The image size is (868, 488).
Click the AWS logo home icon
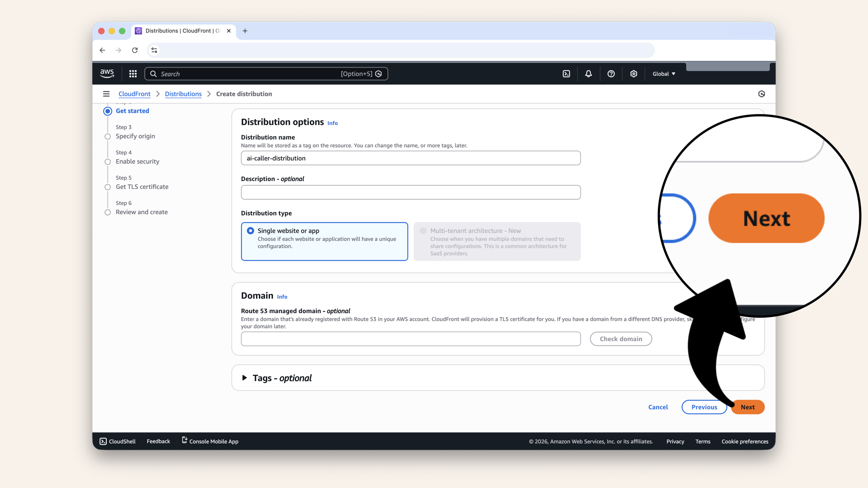coord(107,73)
